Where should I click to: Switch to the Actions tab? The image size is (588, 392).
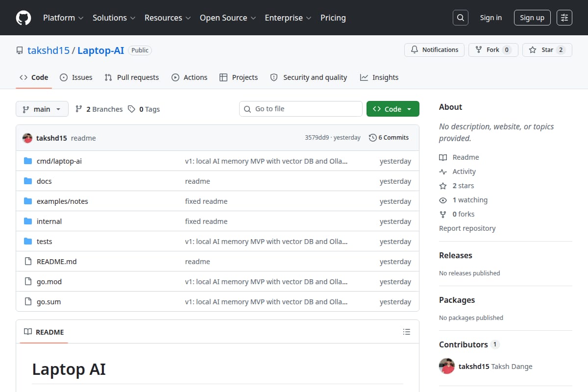[x=189, y=77]
